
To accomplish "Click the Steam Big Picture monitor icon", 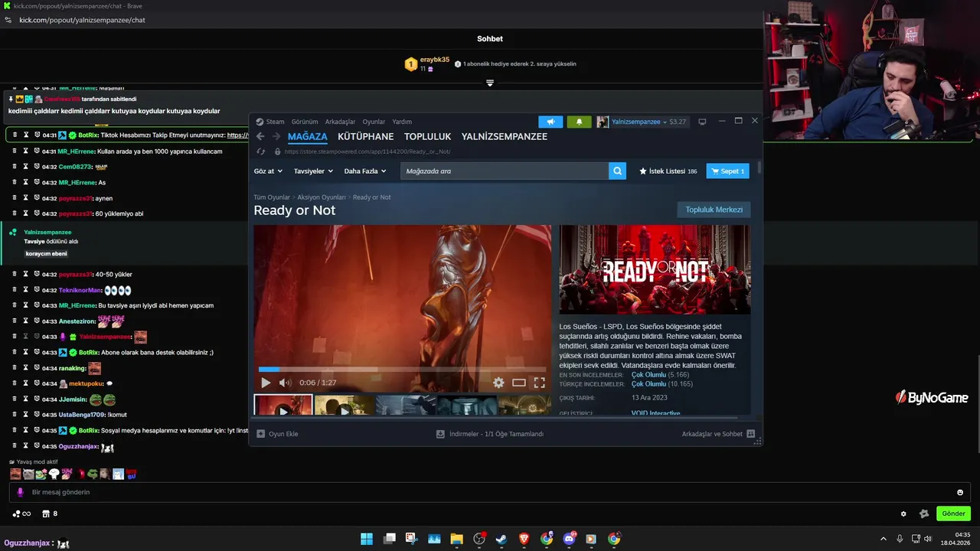I will [x=702, y=122].
